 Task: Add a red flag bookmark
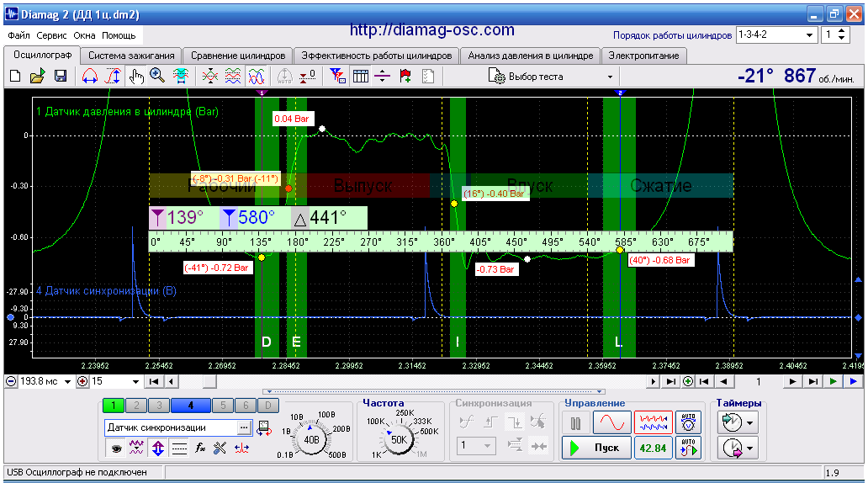coord(405,76)
